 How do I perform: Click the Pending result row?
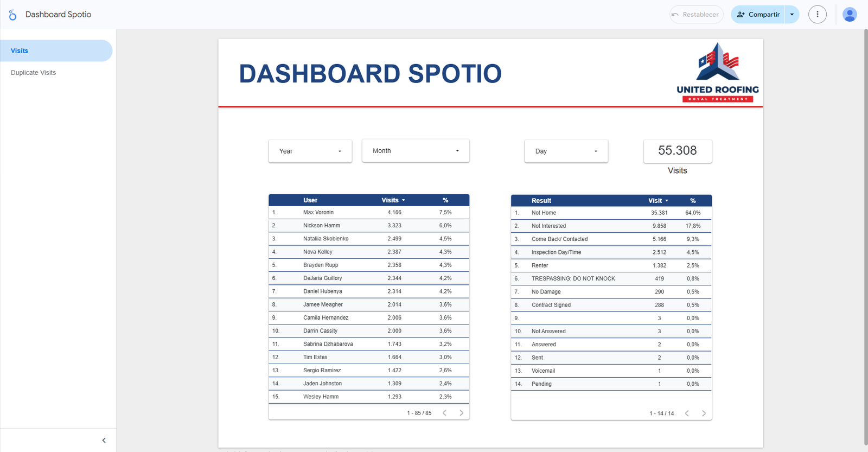tap(611, 384)
